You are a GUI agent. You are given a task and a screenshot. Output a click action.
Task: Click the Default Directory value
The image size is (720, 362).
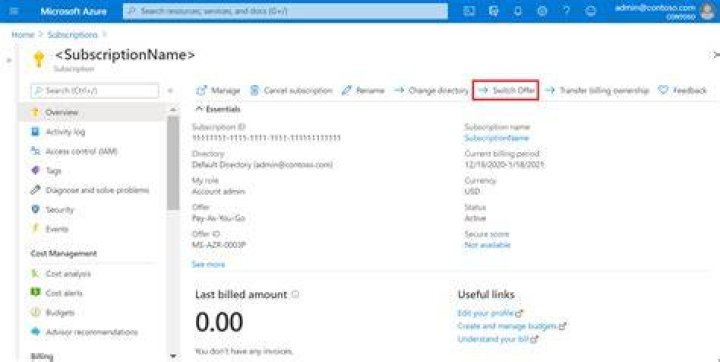pyautogui.click(x=262, y=164)
